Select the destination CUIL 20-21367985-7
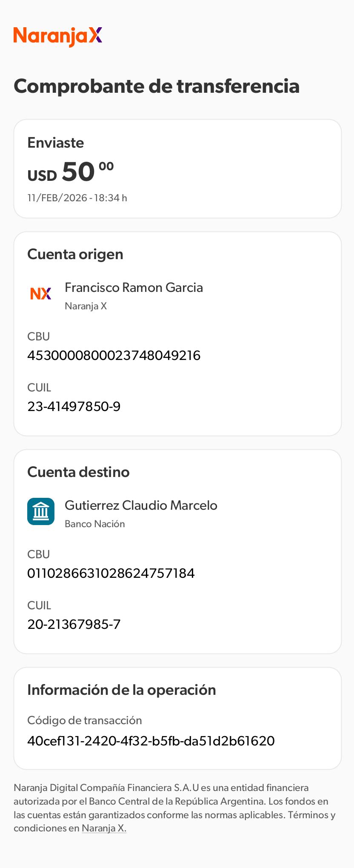This screenshot has width=354, height=868. click(x=74, y=624)
